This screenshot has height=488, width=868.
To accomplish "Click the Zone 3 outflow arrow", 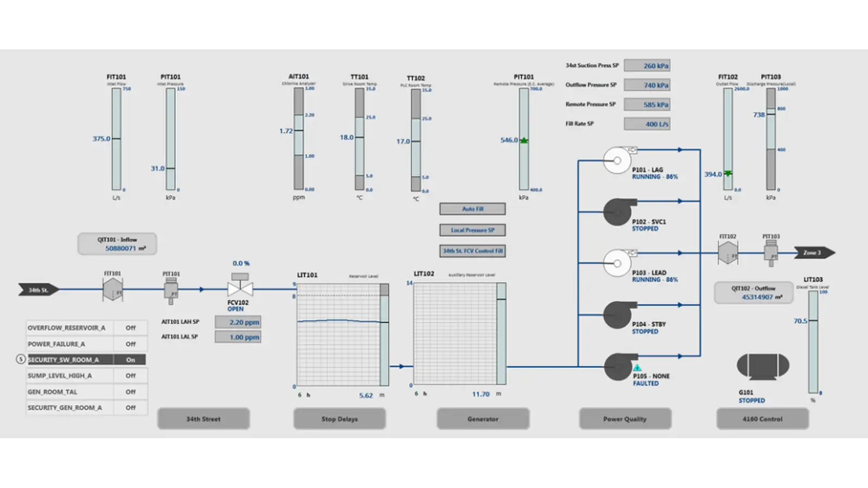I will [x=814, y=253].
